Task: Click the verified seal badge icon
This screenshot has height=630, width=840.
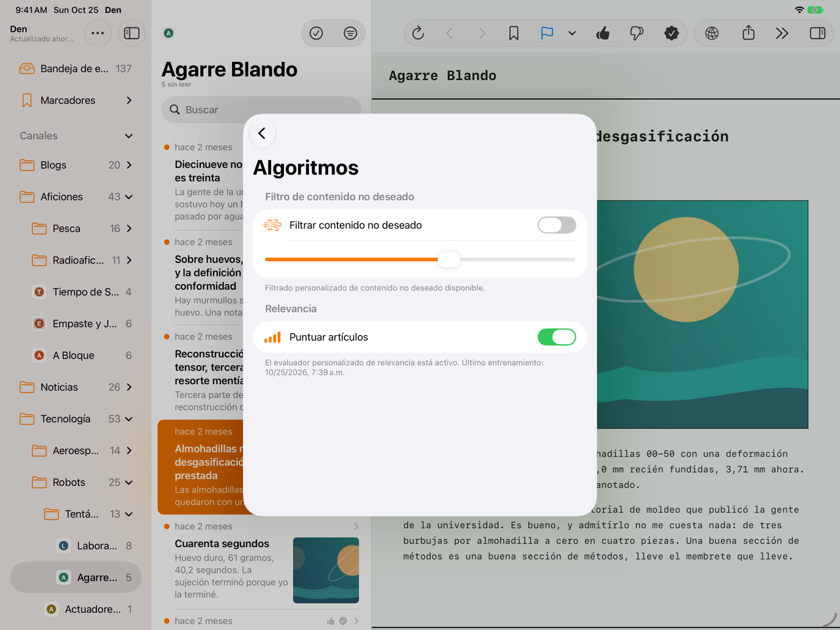Action: tap(672, 34)
